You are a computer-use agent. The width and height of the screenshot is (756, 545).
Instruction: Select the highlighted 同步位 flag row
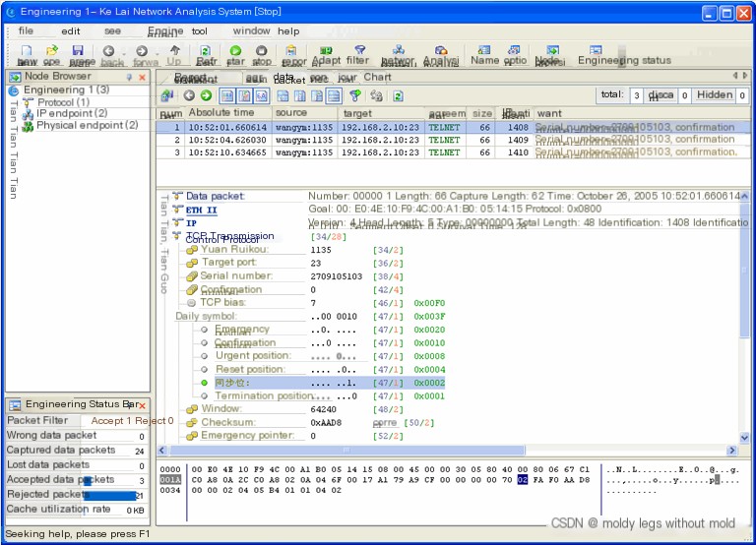(330, 383)
